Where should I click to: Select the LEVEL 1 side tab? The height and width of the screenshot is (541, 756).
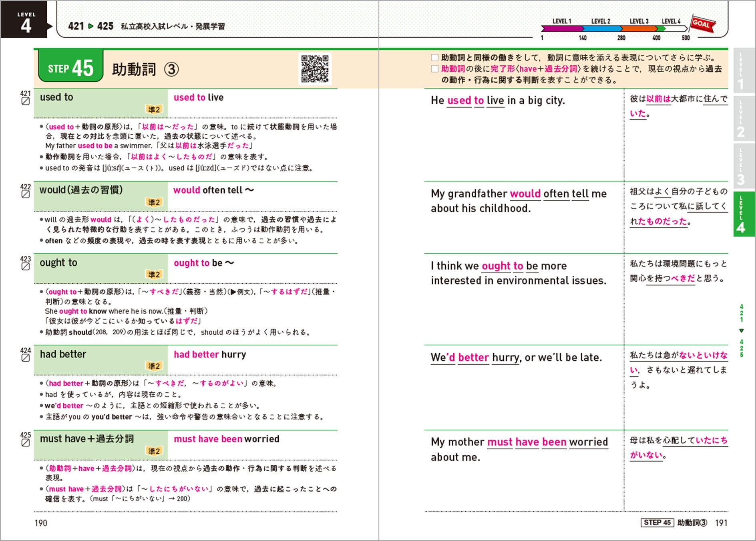742,72
